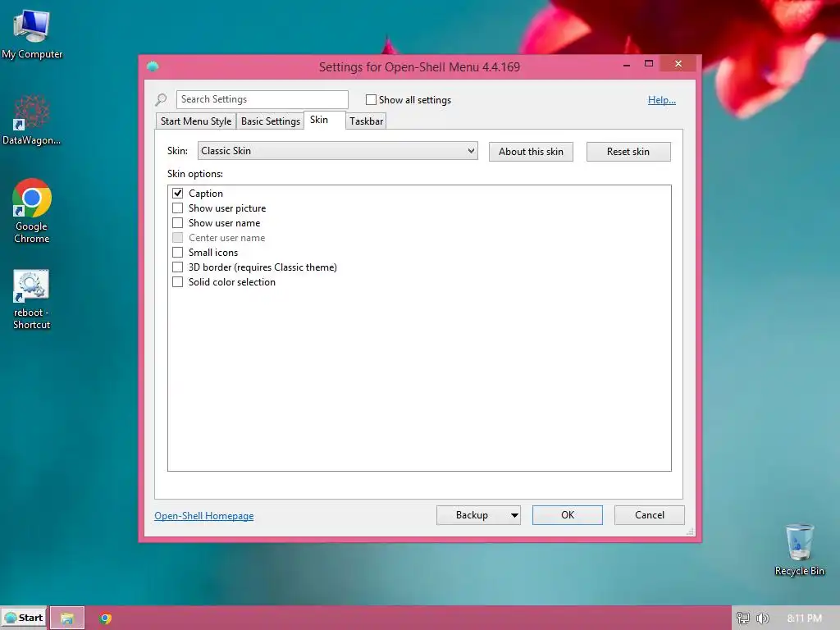Open Chrome from the taskbar
The width and height of the screenshot is (840, 630).
click(106, 619)
